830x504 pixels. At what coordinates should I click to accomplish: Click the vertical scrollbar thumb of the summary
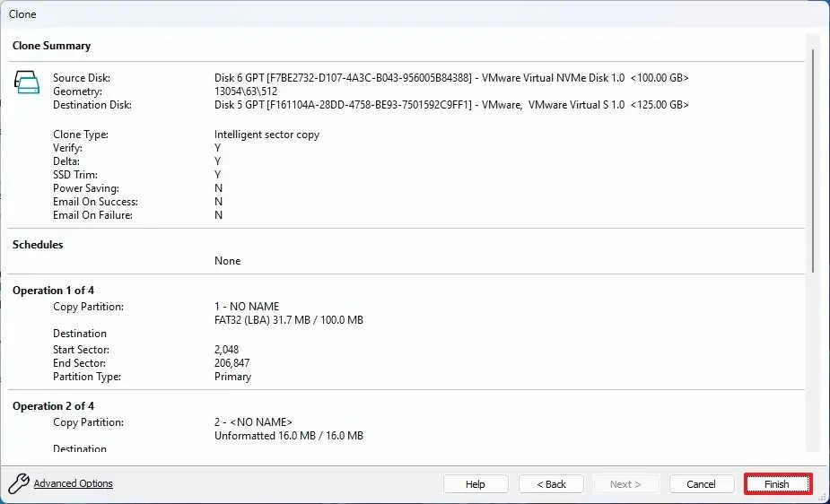point(813,161)
